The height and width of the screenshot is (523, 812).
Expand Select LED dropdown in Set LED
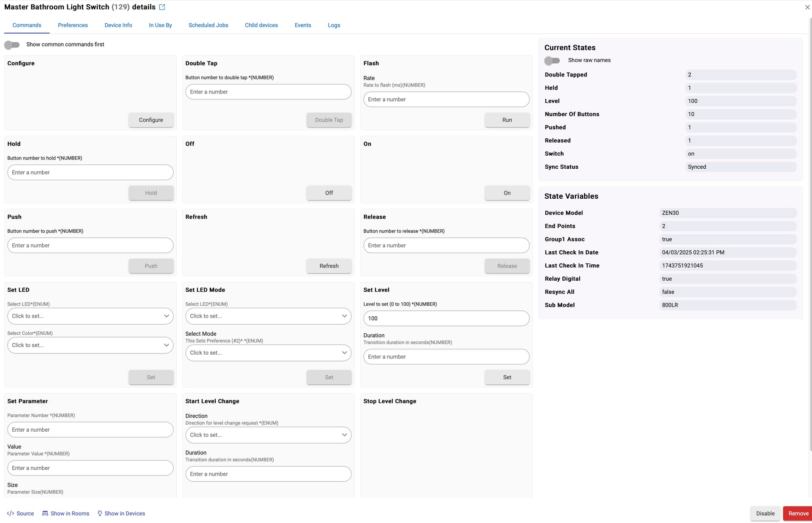[90, 316]
